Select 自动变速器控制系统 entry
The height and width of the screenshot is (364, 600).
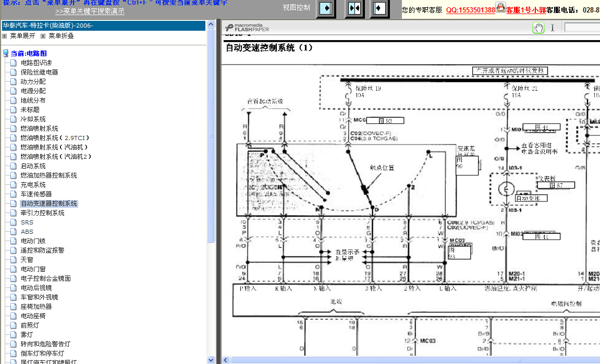tap(49, 204)
